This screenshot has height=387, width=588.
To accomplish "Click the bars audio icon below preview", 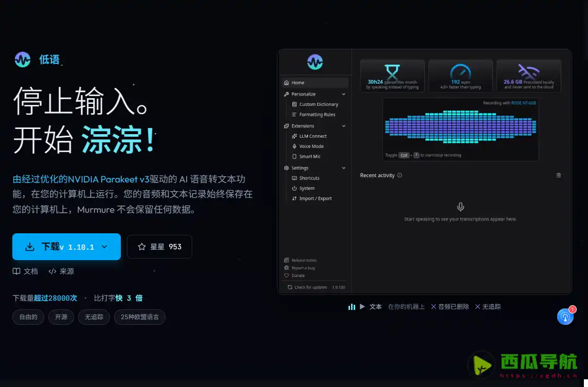I will 352,307.
